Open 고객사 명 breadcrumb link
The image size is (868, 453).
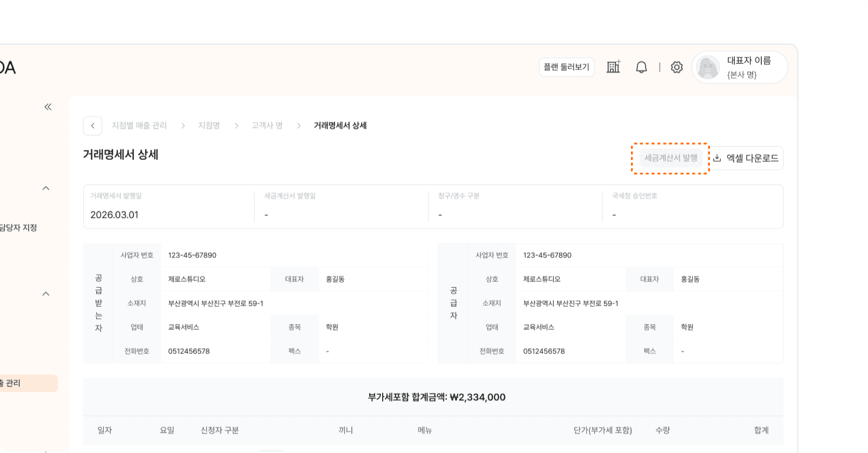pyautogui.click(x=267, y=126)
